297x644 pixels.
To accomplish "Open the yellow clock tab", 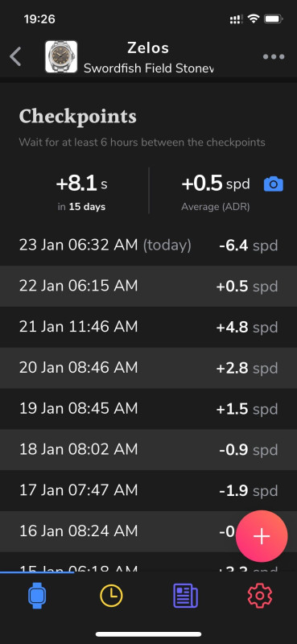I will click(x=111, y=596).
